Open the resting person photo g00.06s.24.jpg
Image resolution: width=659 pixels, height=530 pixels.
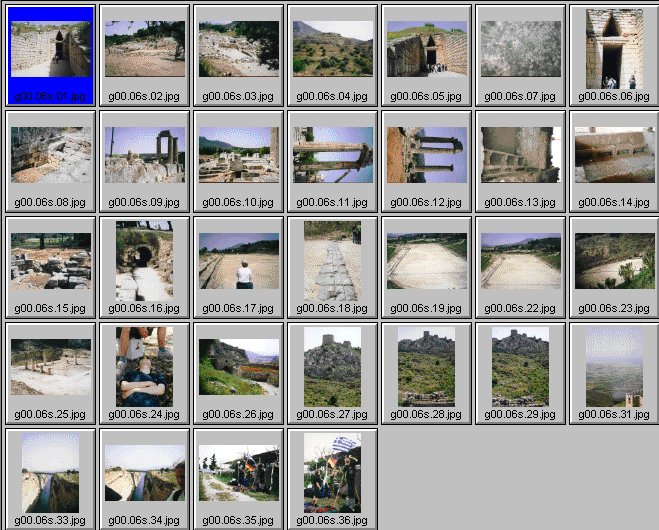click(x=144, y=367)
